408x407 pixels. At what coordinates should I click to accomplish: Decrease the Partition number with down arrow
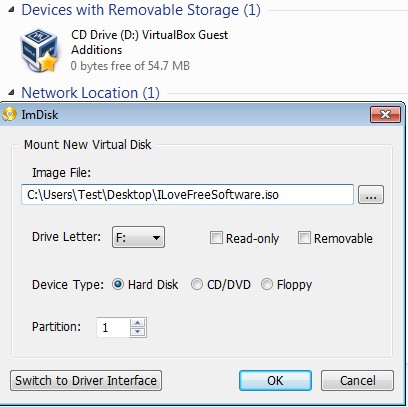pyautogui.click(x=138, y=332)
